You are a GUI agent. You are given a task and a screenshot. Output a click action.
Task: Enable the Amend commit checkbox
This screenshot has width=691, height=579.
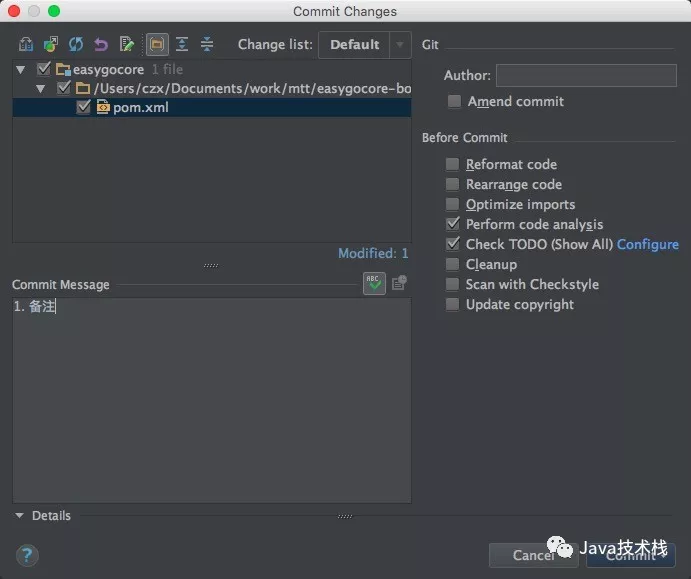click(455, 101)
